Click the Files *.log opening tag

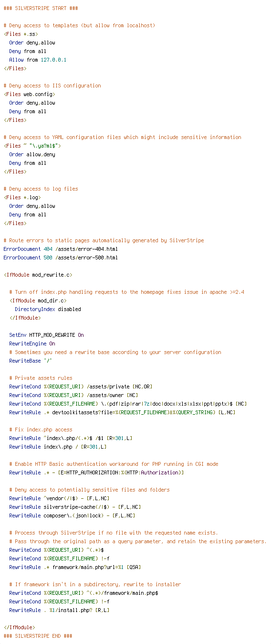tap(22, 197)
